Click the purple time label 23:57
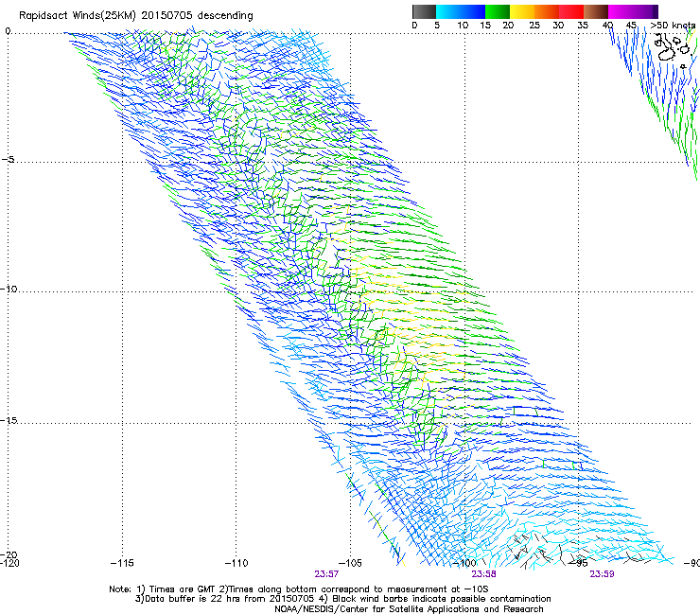Viewport: 700px width, 615px height. pyautogui.click(x=326, y=573)
